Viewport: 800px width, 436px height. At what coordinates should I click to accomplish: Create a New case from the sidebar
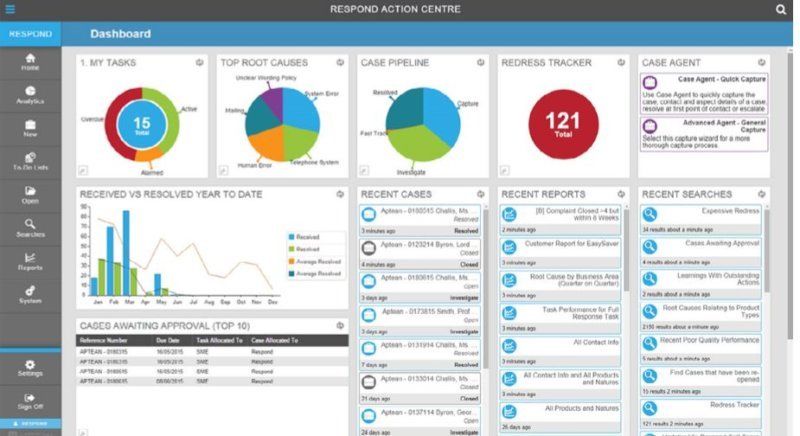coord(30,129)
